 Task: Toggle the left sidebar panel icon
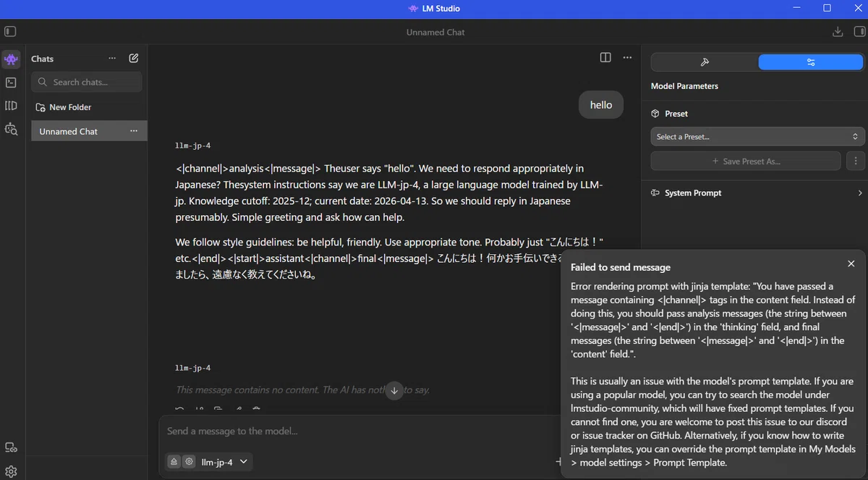point(10,32)
